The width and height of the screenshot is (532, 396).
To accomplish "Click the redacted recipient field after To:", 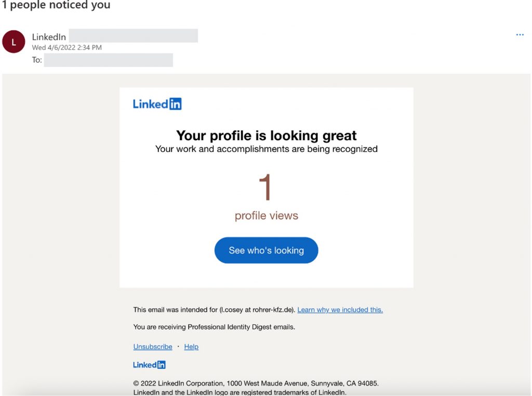I will (108, 60).
